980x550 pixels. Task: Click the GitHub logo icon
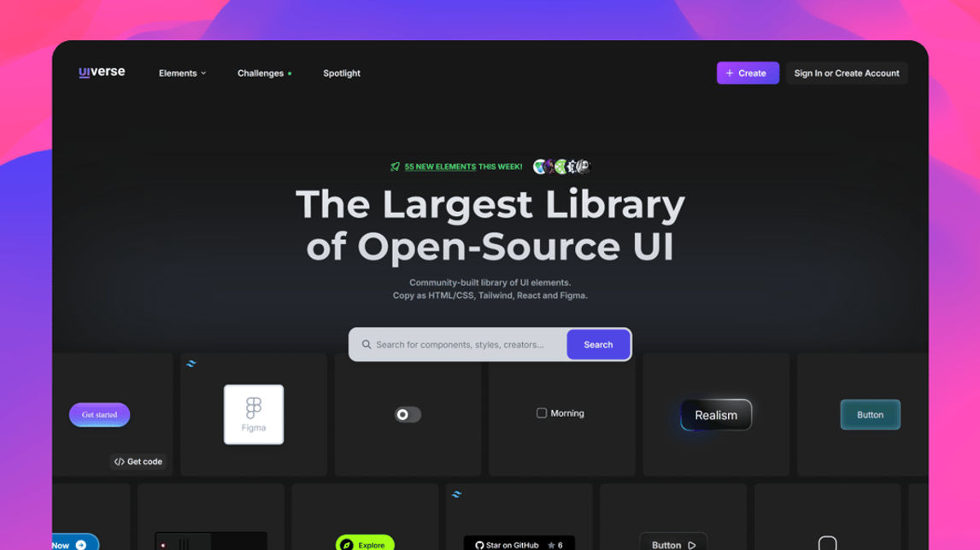(479, 545)
